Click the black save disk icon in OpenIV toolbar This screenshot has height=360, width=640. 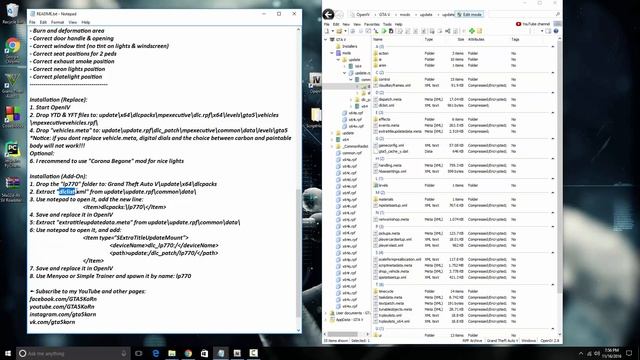click(391, 31)
